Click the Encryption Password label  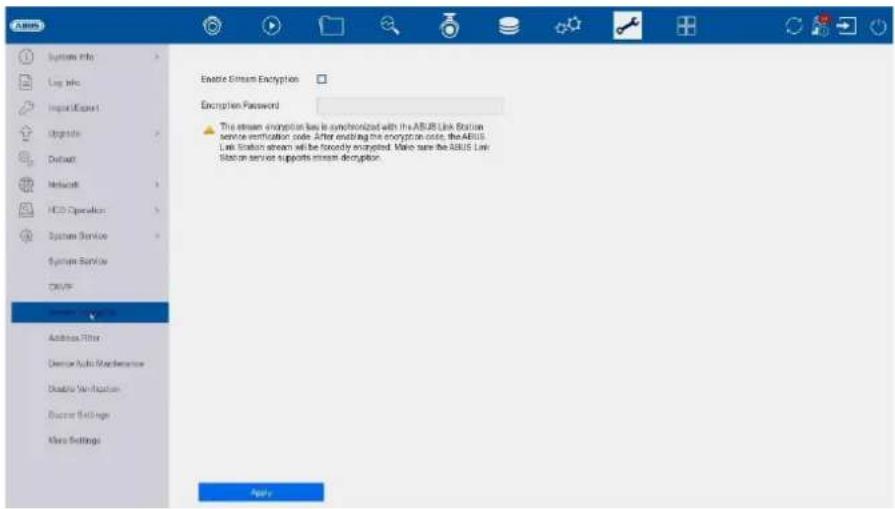[240, 105]
